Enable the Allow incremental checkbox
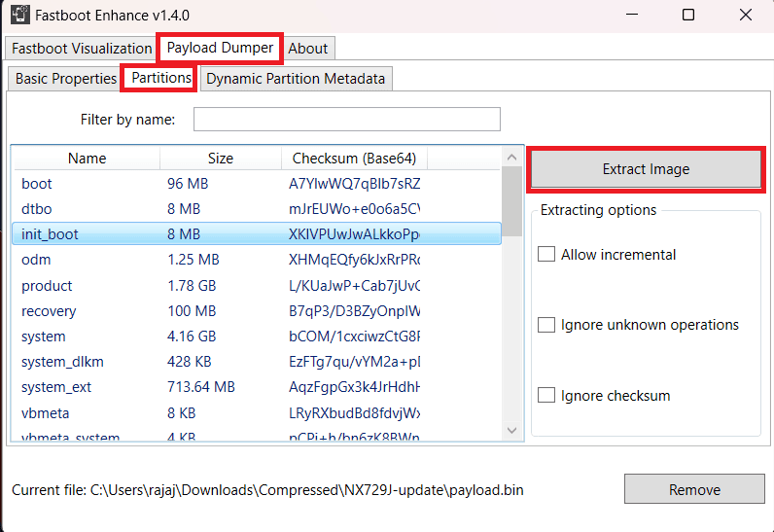 [546, 254]
